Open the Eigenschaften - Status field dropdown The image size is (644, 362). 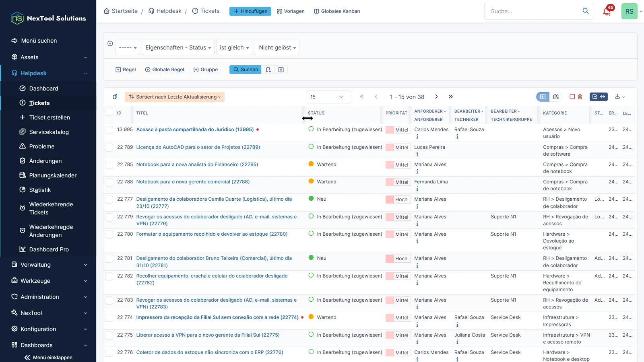point(178,47)
